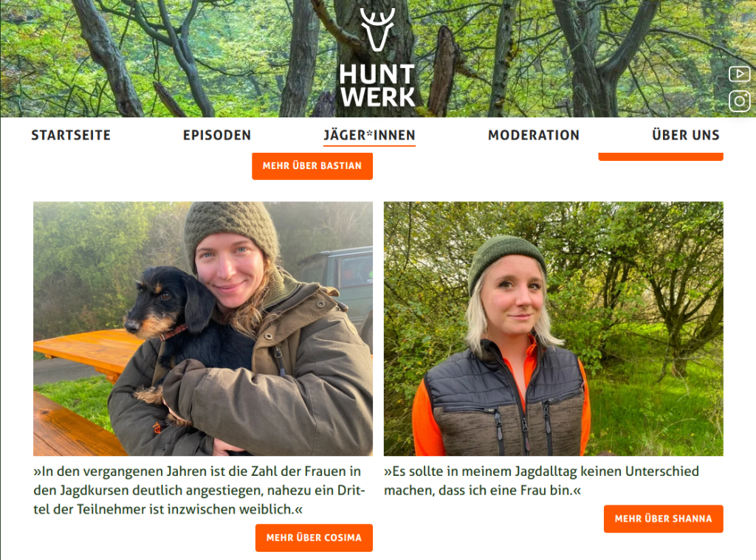Go to the Startseite menu item

click(71, 135)
